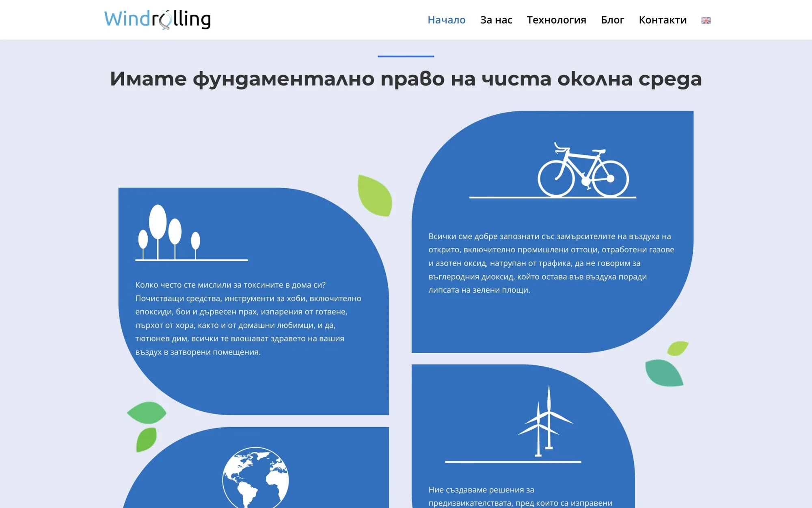812x508 pixels.
Task: Click the bicycle icon
Action: point(553,170)
